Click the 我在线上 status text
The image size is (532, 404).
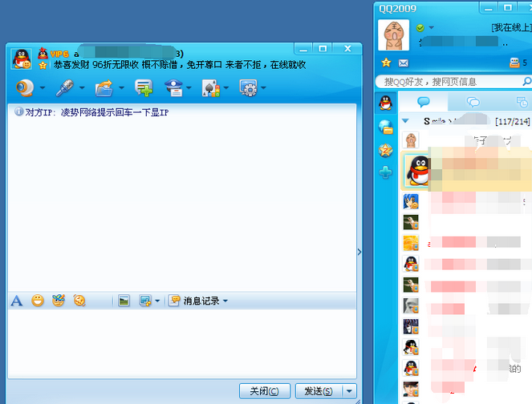click(x=512, y=27)
